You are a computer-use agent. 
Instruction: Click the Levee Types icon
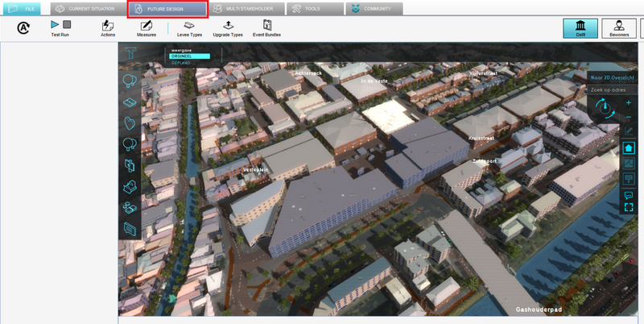190,29
